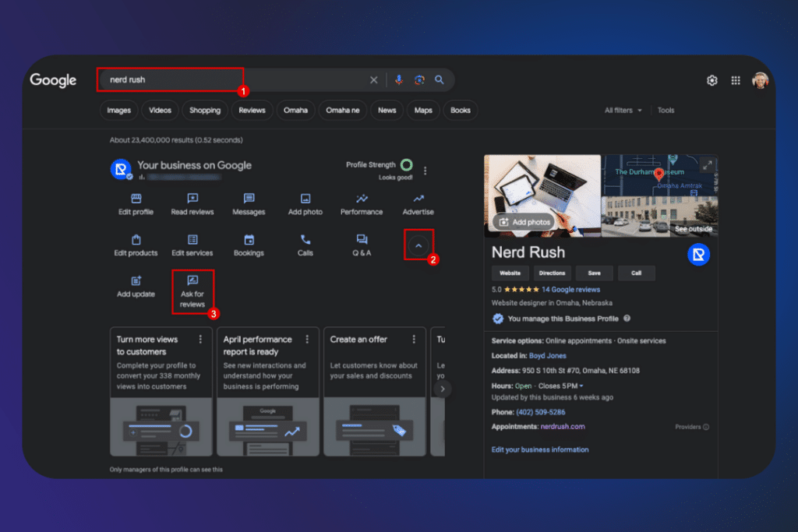Select the Add photo icon

305,199
